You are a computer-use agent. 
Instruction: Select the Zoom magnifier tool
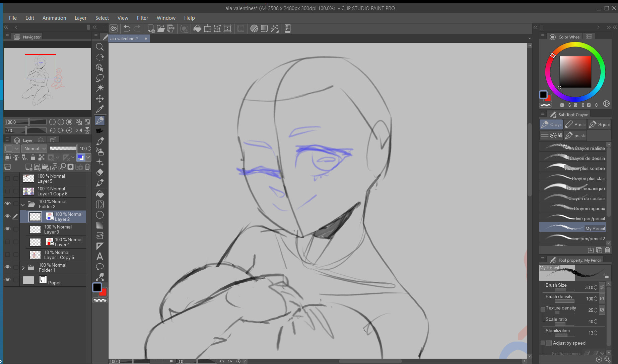point(100,47)
